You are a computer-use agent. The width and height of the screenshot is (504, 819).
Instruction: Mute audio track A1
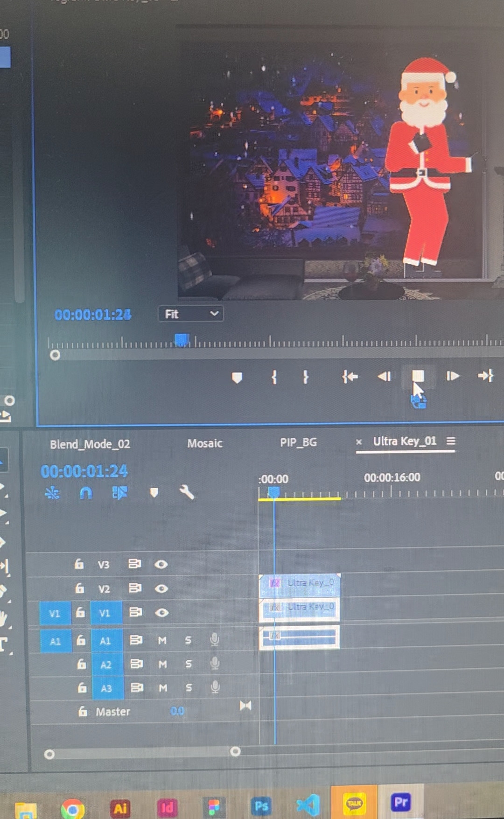162,640
